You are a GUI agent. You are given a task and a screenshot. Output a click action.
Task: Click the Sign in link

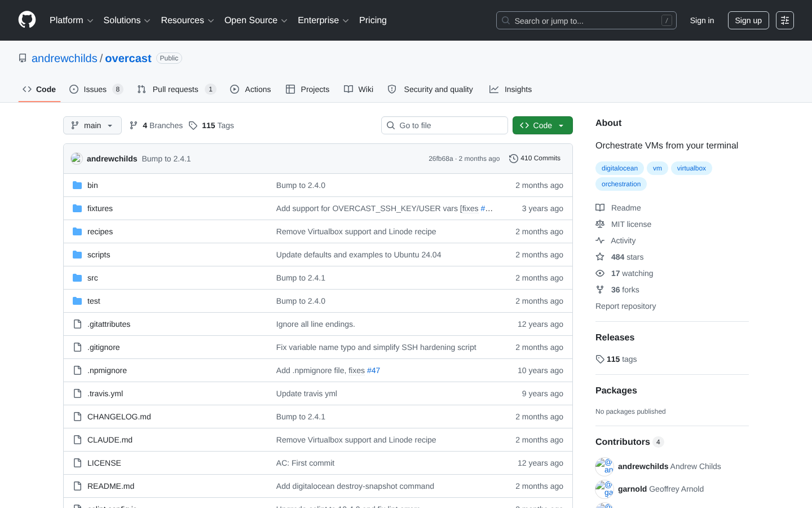pyautogui.click(x=702, y=20)
